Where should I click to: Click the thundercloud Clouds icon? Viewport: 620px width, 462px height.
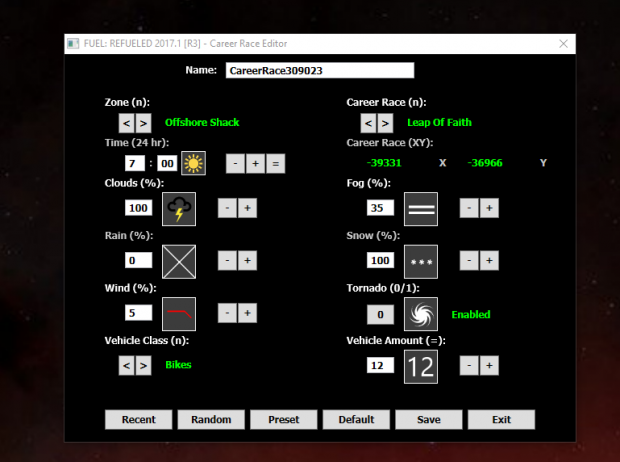pyautogui.click(x=179, y=209)
